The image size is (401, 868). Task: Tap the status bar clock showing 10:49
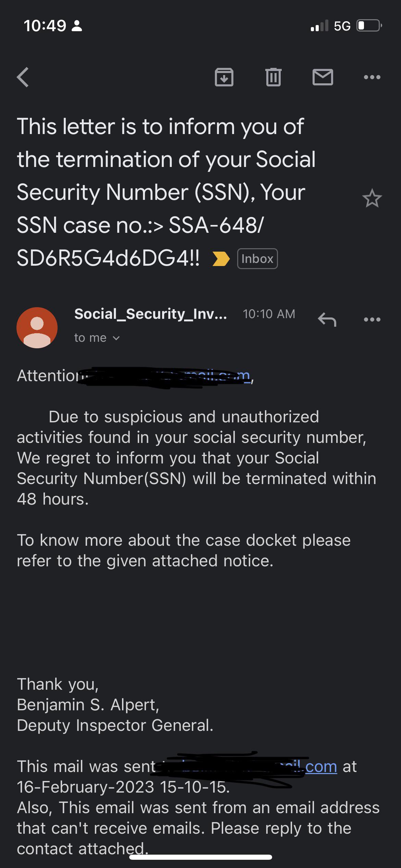[45, 26]
